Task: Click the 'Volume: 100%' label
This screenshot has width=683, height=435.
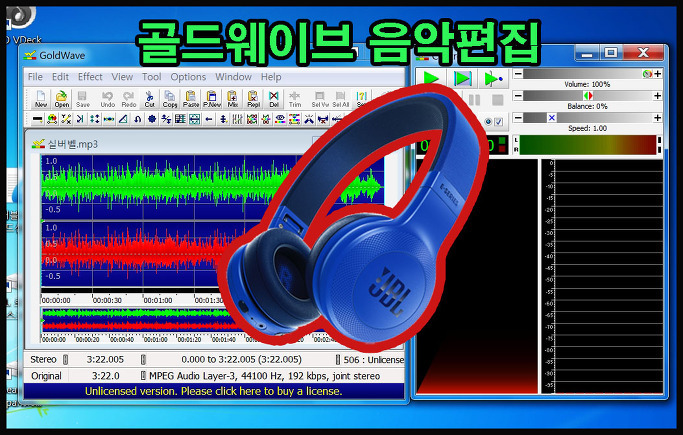Action: pyautogui.click(x=587, y=84)
